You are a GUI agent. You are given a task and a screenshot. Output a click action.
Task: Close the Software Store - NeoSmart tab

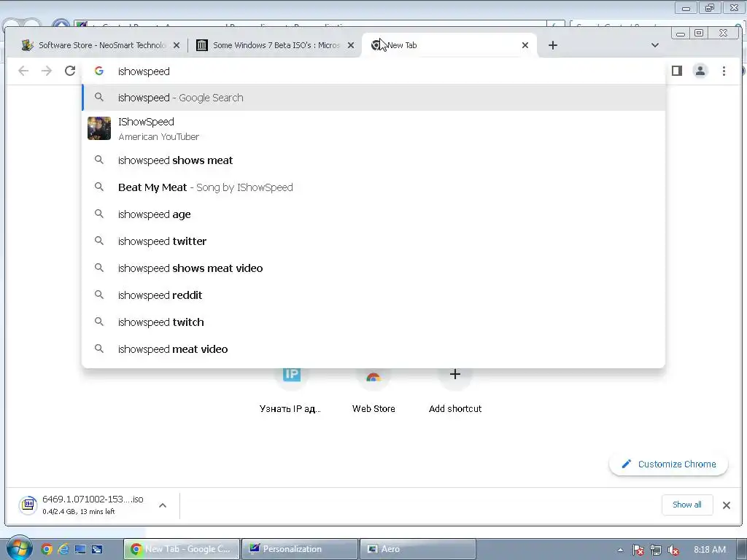coord(177,45)
